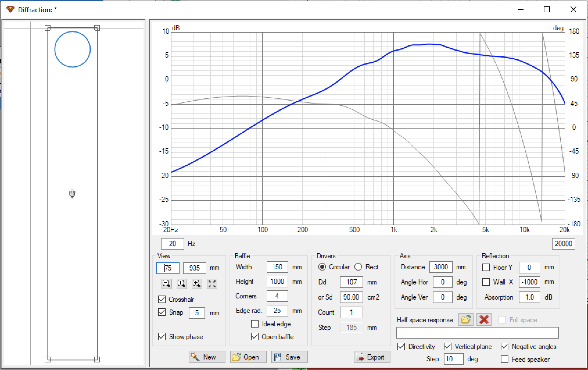Enable the Floor Y reflection checkbox
Screen dimensions: 588x370
pyautogui.click(x=486, y=267)
